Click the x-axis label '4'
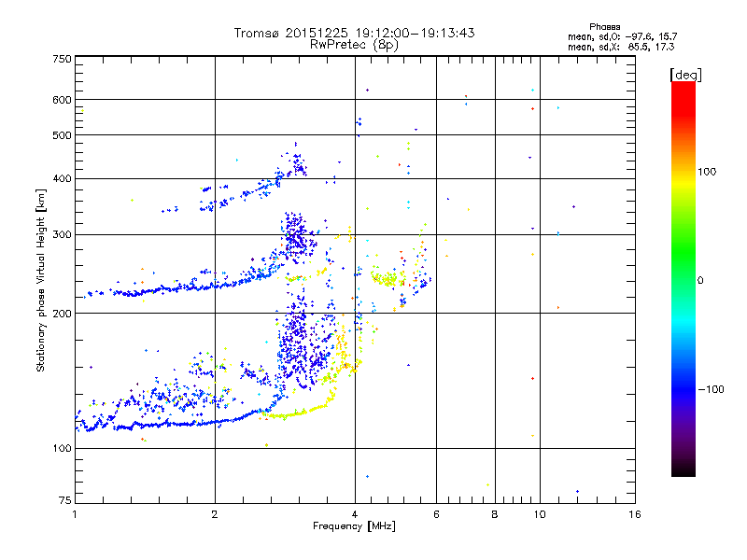 (x=355, y=514)
